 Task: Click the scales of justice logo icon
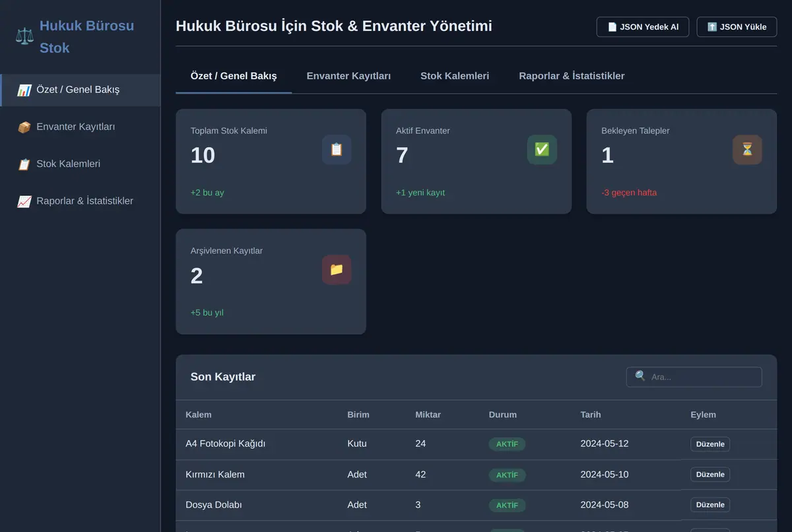(24, 36)
